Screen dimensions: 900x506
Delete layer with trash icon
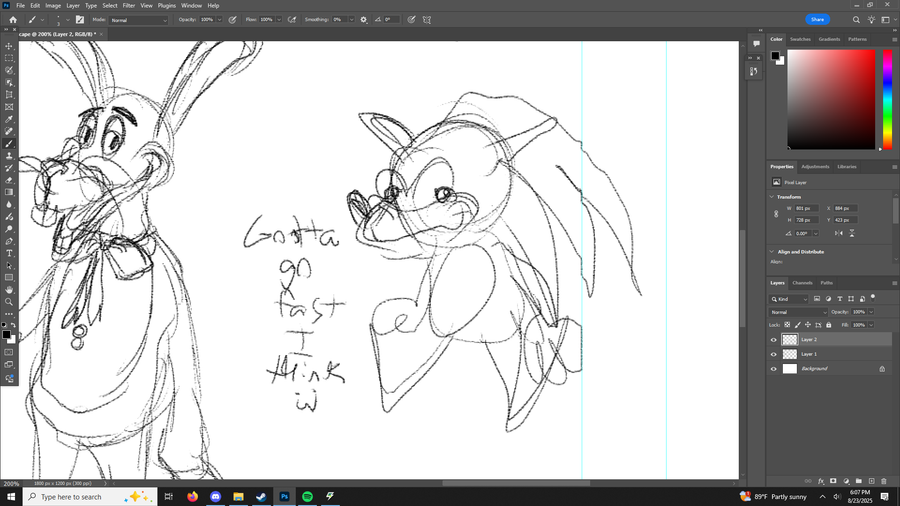pos(884,481)
